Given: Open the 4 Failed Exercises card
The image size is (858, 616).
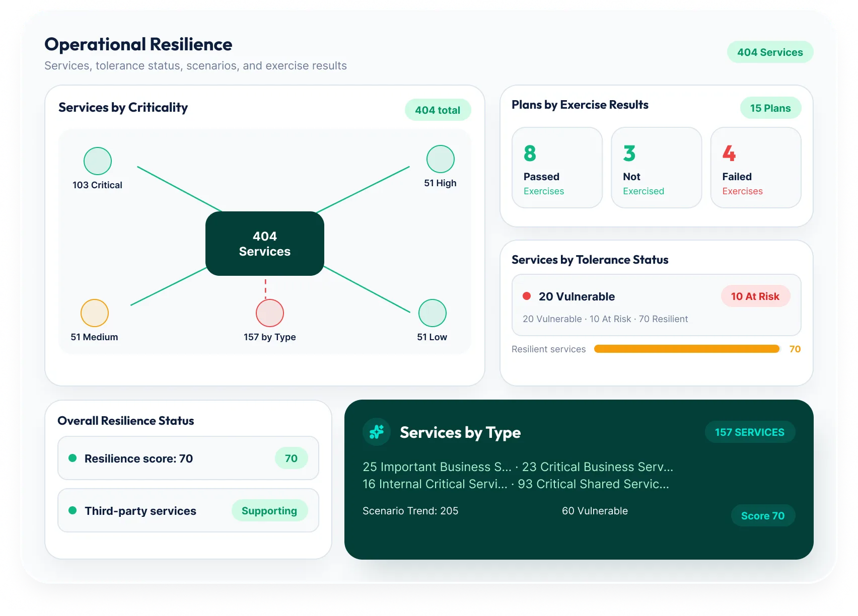Looking at the screenshot, I should pos(756,168).
